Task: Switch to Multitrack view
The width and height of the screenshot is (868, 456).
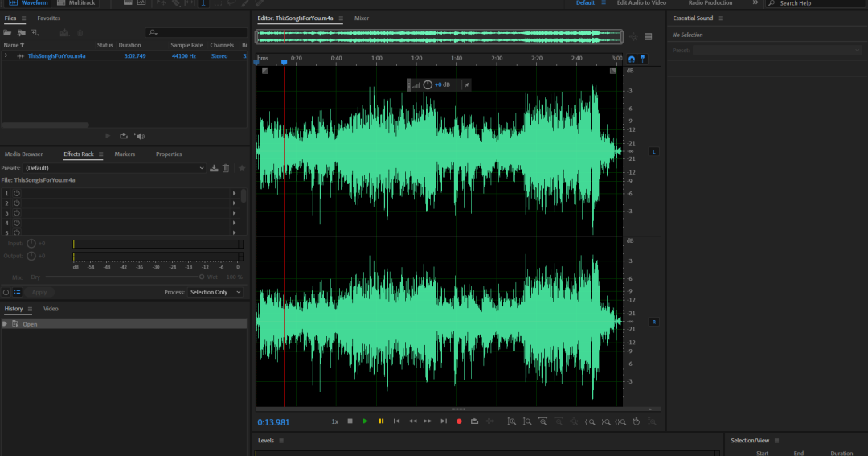Action: tap(76, 2)
